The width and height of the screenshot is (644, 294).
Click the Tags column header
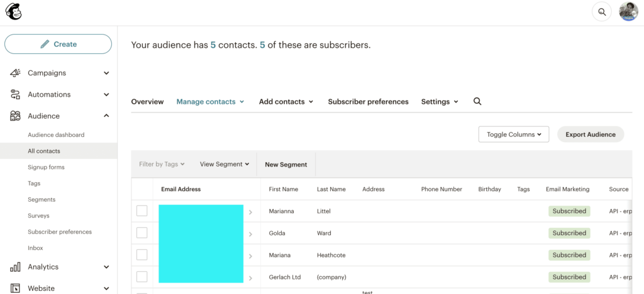523,189
